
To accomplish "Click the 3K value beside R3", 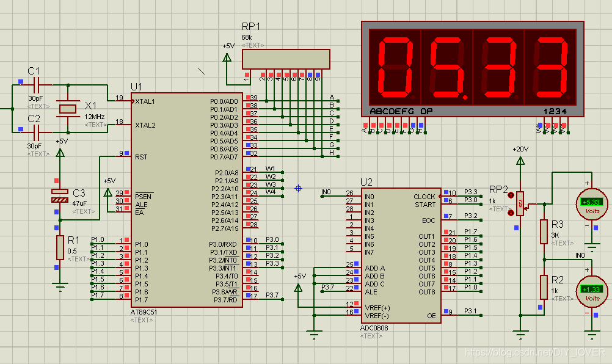I will [555, 235].
